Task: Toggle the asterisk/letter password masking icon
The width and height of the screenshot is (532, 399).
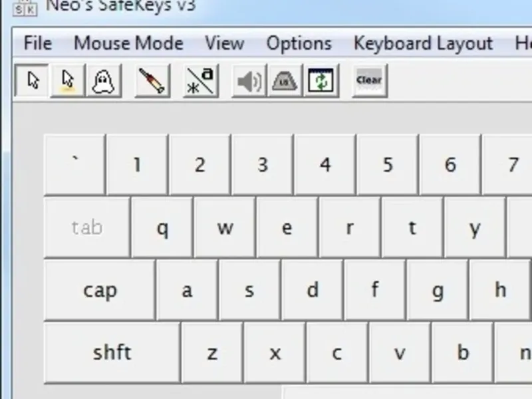Action: 200,81
